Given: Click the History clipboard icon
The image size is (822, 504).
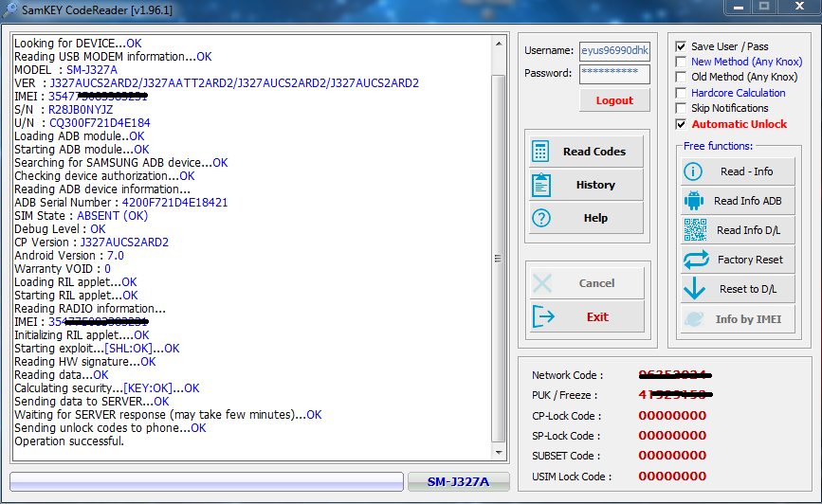Looking at the screenshot, I should pyautogui.click(x=541, y=185).
